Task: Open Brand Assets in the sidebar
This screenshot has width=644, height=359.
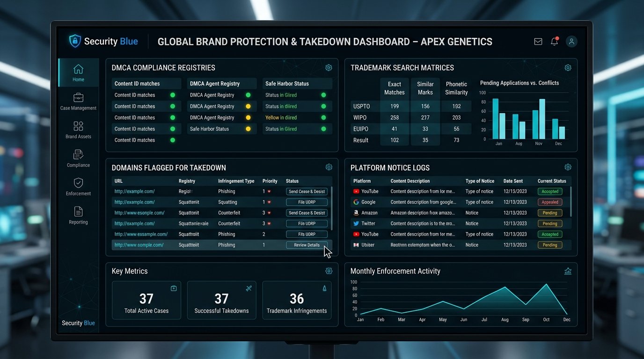Action: [x=78, y=130]
